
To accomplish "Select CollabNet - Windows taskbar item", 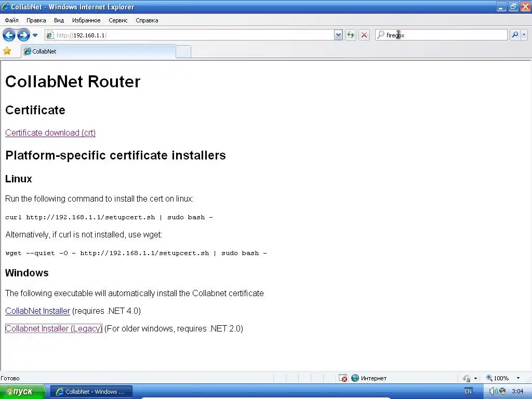I will tap(91, 392).
